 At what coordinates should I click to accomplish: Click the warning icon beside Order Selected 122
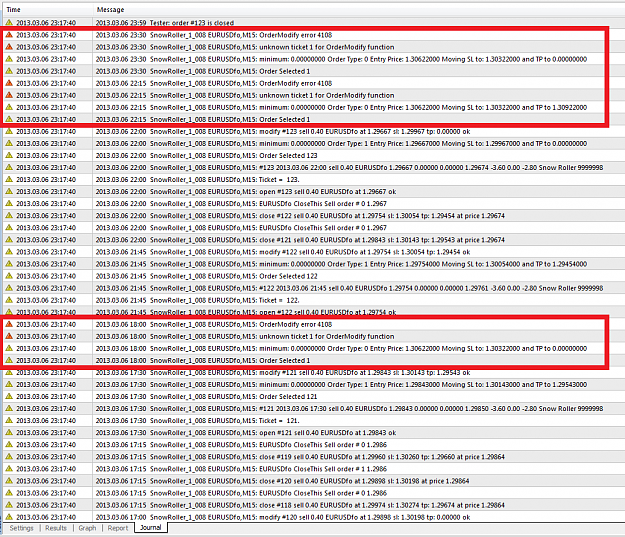pyautogui.click(x=9, y=276)
